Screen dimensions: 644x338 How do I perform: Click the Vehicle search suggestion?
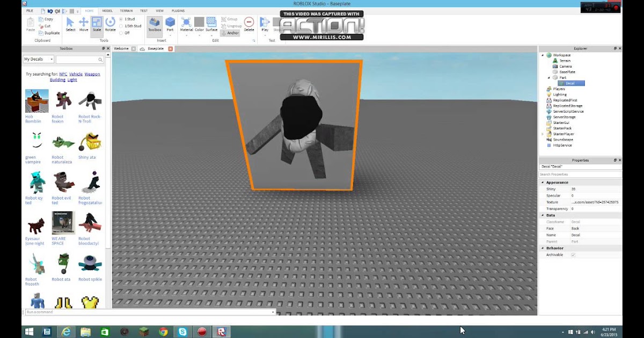point(76,74)
